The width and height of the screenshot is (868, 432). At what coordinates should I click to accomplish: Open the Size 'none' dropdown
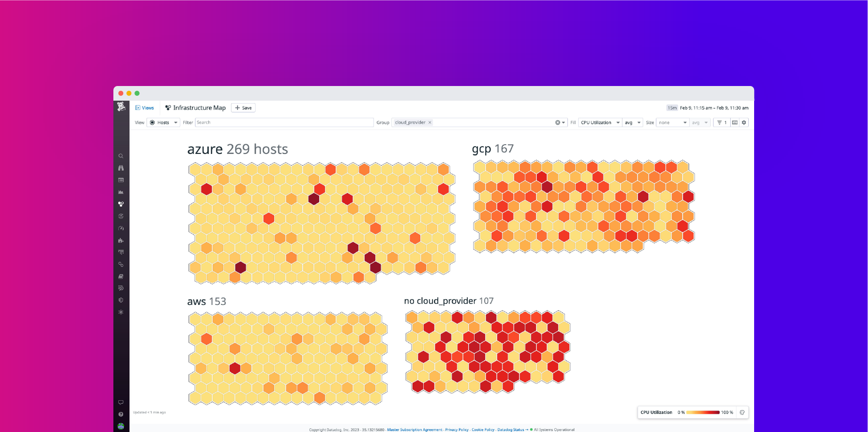[672, 123]
